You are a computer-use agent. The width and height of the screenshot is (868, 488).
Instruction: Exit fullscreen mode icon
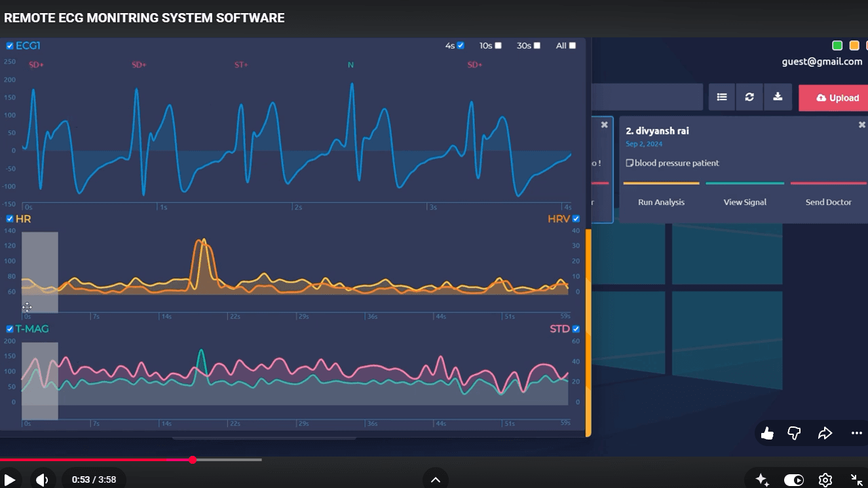tap(856, 480)
